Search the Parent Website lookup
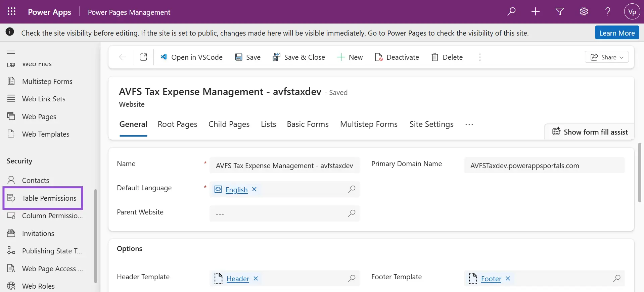This screenshot has height=292, width=644. tap(352, 213)
